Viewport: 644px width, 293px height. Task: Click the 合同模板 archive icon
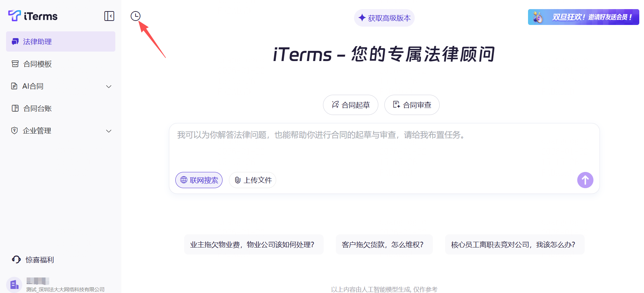[15, 64]
